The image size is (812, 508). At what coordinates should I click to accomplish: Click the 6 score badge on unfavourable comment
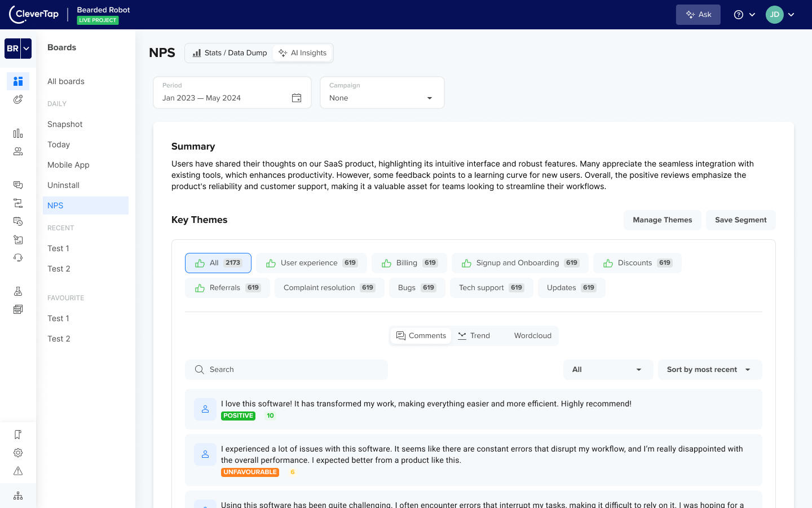point(292,472)
